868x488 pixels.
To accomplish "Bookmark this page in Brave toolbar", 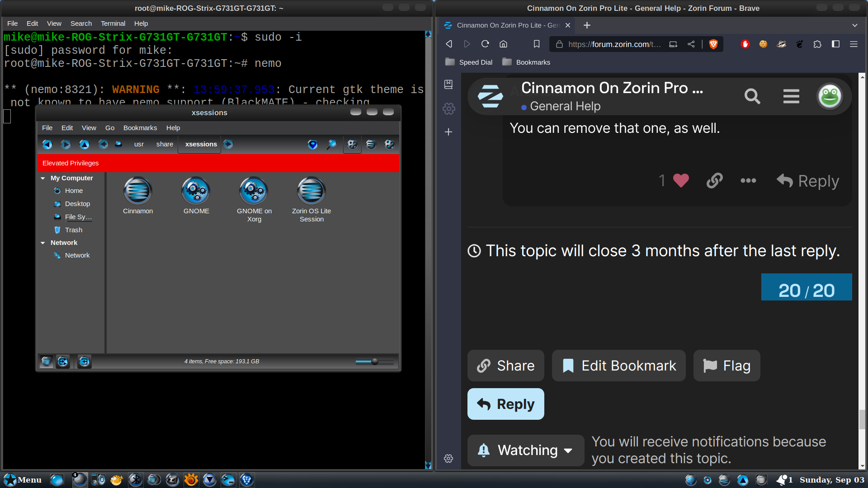I will click(x=537, y=44).
